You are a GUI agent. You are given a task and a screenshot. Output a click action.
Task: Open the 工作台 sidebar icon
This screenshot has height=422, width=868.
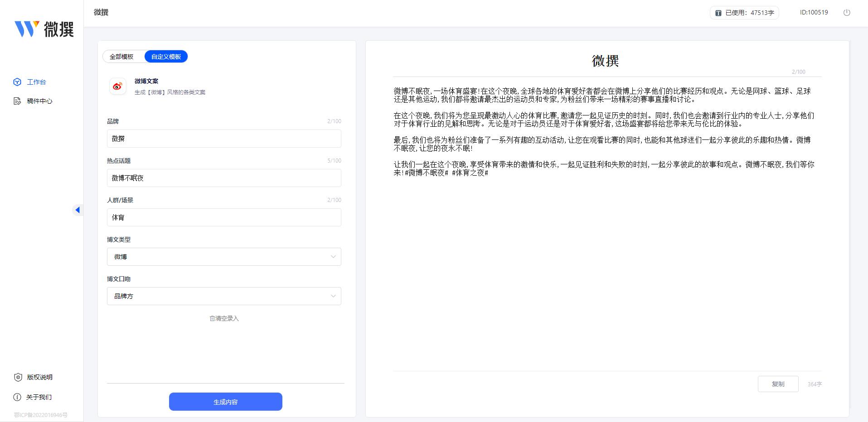point(17,82)
